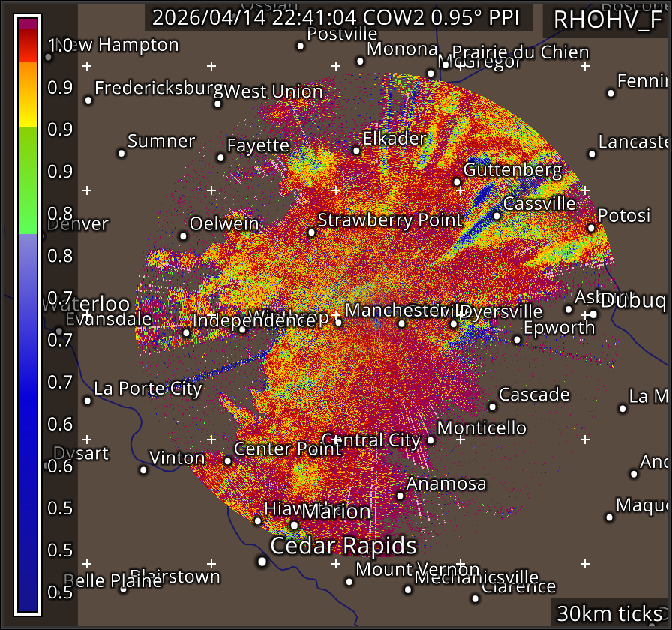The image size is (672, 630).
Task: Click the Cascade location marker dot
Action: click(492, 406)
